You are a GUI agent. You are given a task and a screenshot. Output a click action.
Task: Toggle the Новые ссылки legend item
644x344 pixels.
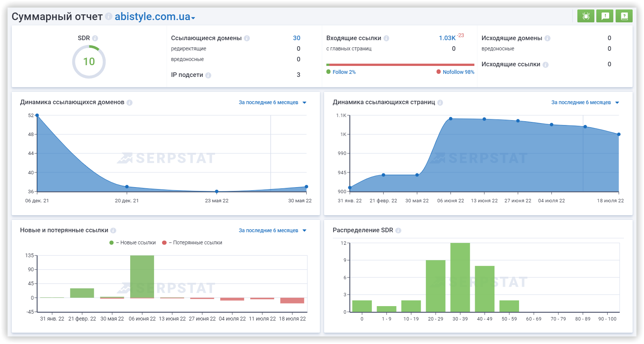point(133,243)
